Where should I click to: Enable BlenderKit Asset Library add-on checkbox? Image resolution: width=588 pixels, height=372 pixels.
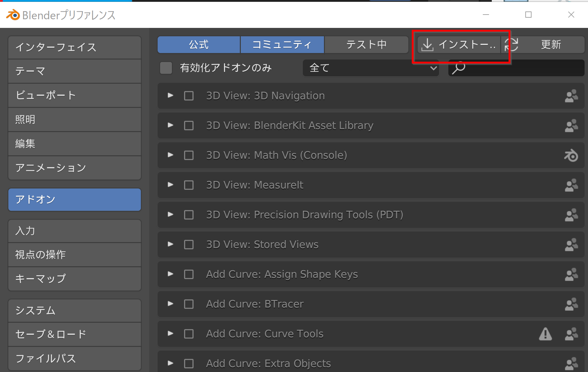point(189,126)
